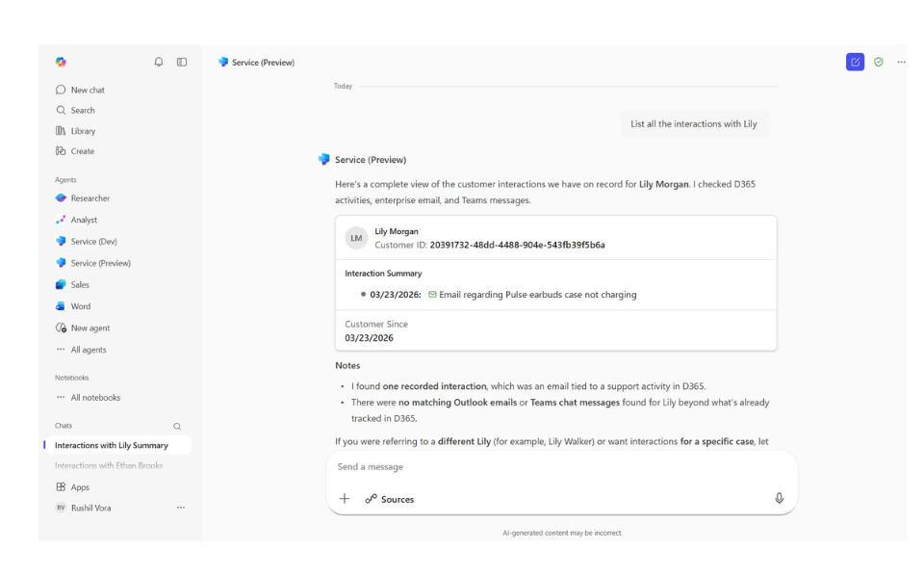This screenshot has height=578, width=924.
Task: Open the notifications bell
Action: [159, 62]
